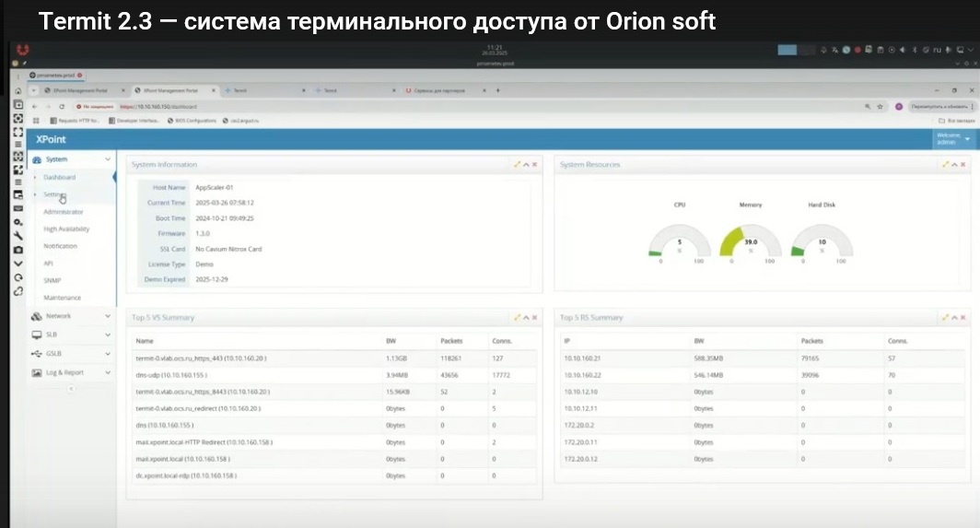The width and height of the screenshot is (980, 528).
Task: Reload the browser page
Action: (62, 107)
